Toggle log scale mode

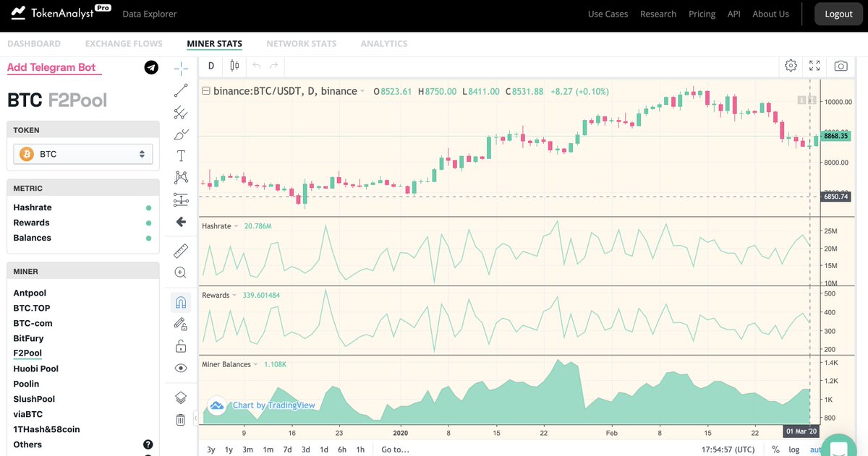[x=794, y=449]
